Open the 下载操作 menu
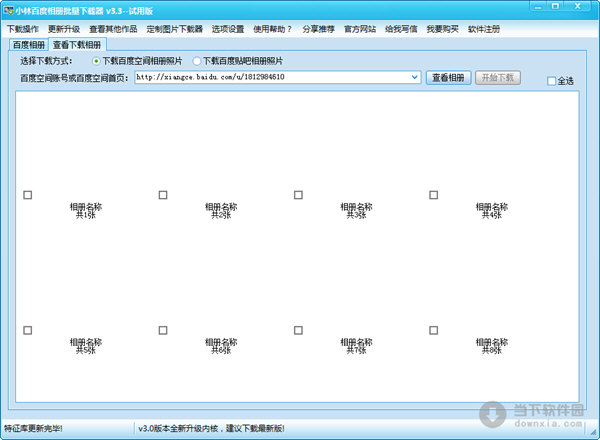This screenshot has height=440, width=600. pos(23,29)
